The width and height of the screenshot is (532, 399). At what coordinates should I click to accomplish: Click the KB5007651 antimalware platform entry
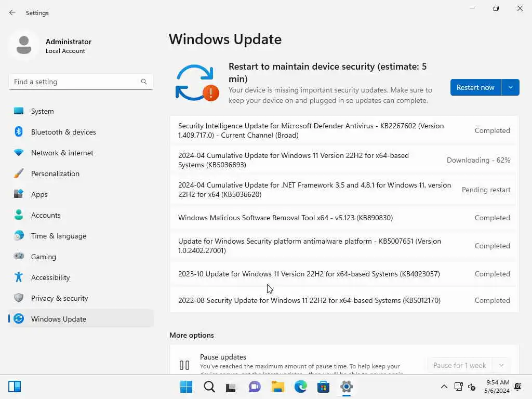(344, 246)
